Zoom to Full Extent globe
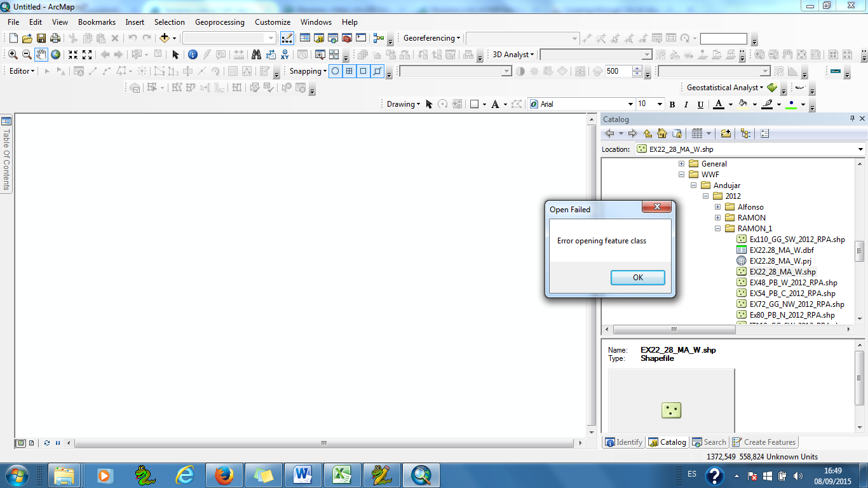This screenshot has height=488, width=868. pos(55,55)
